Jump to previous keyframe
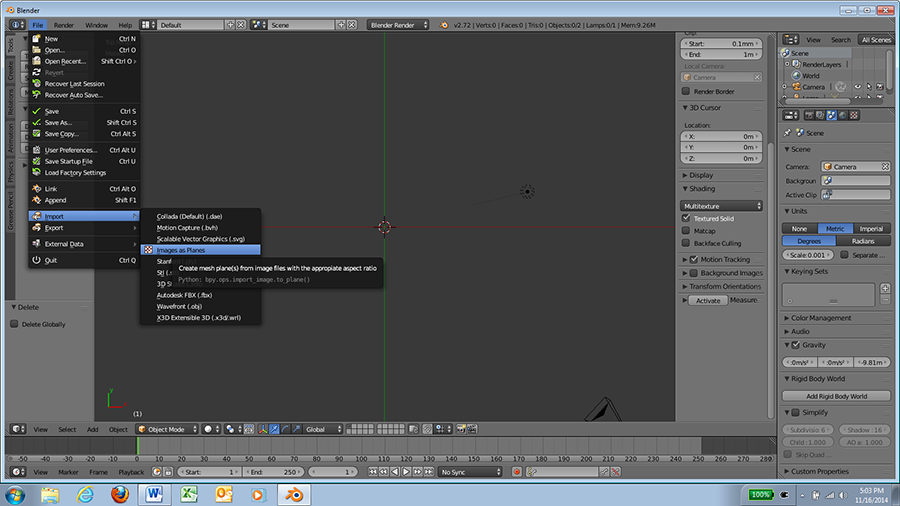900x506 pixels. [x=383, y=472]
